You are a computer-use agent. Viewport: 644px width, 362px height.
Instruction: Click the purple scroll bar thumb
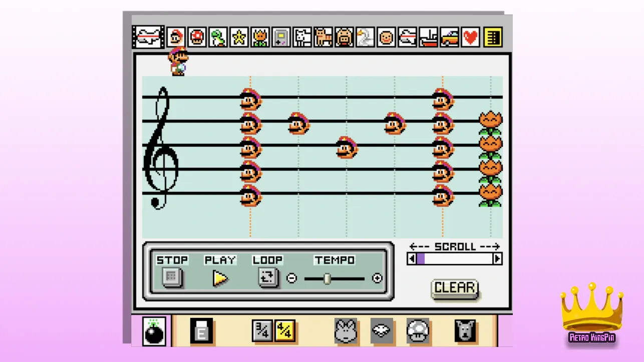[x=421, y=259]
